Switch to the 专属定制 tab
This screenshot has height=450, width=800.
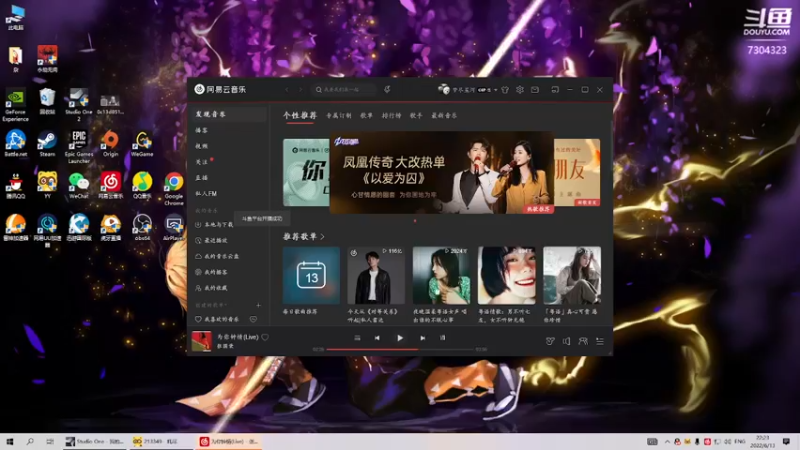pos(338,116)
